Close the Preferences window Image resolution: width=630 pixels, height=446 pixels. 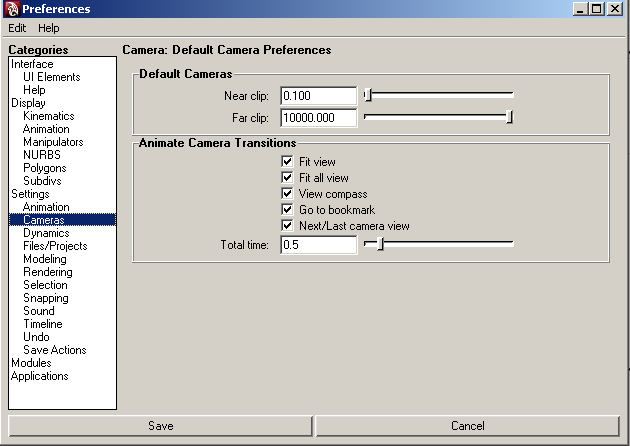pyautogui.click(x=615, y=9)
